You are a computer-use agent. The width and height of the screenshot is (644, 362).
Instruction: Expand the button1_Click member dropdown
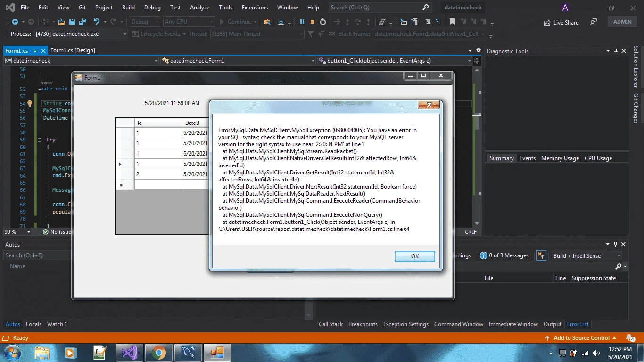[395, 60]
